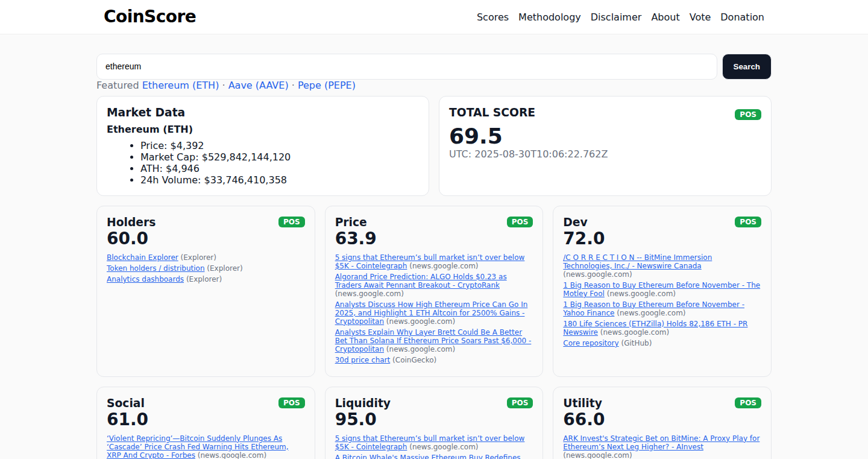Click the TOTAL SCORE heading

tap(492, 112)
